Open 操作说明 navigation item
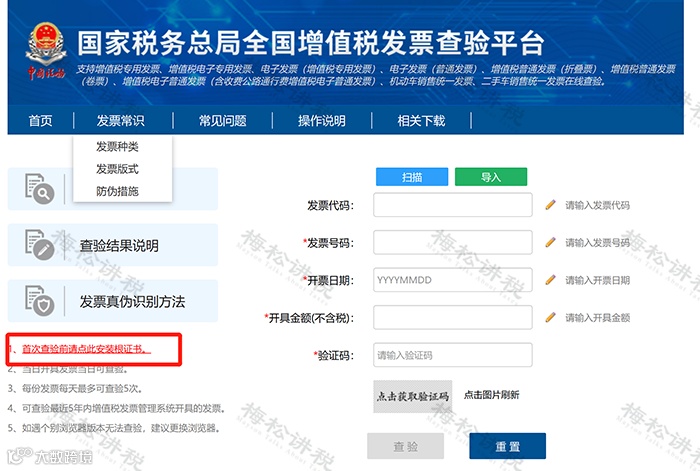700x471 pixels. [x=322, y=121]
